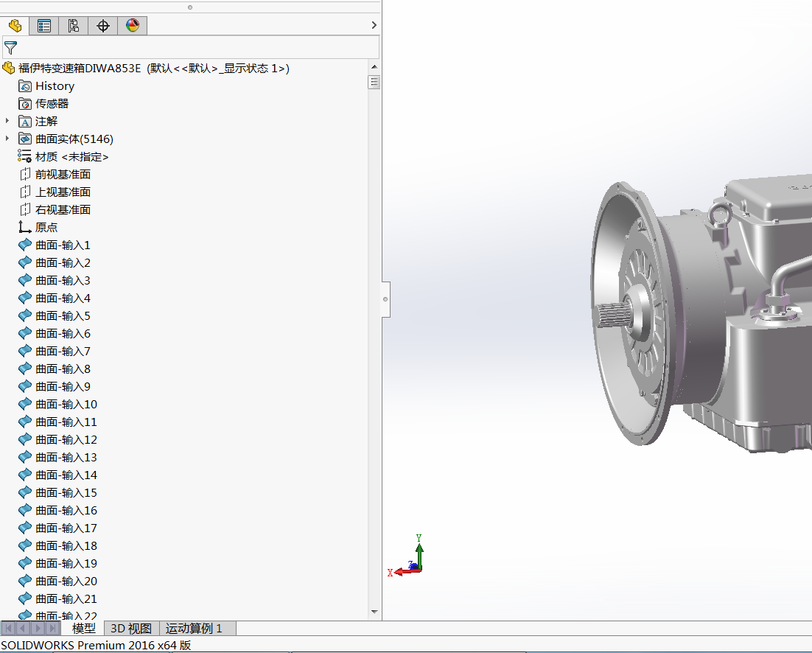Switch to the 模型 model tab
The image size is (812, 653).
(x=83, y=628)
